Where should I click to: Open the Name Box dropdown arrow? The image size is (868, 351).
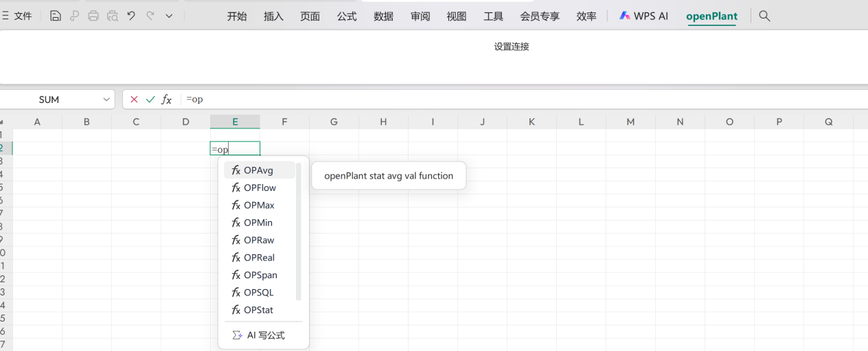pyautogui.click(x=106, y=100)
